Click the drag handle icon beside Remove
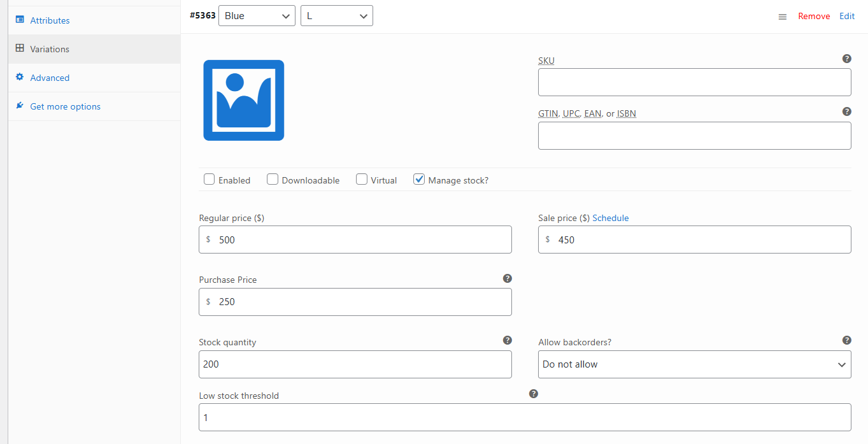The width and height of the screenshot is (868, 444). 783,17
